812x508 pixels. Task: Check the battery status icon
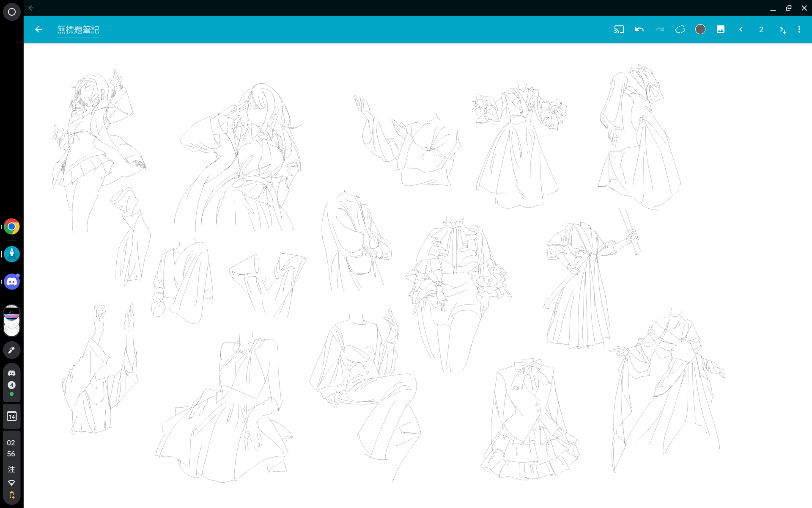coord(11,495)
